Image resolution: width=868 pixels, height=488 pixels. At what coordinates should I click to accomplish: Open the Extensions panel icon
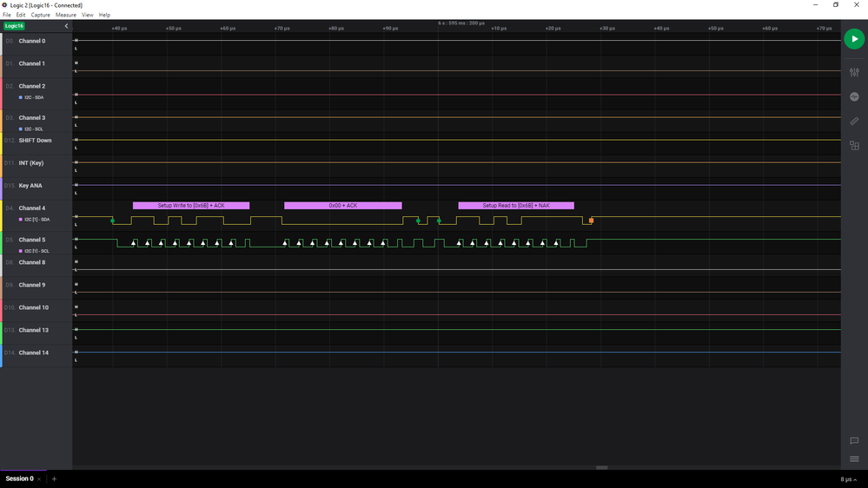854,146
